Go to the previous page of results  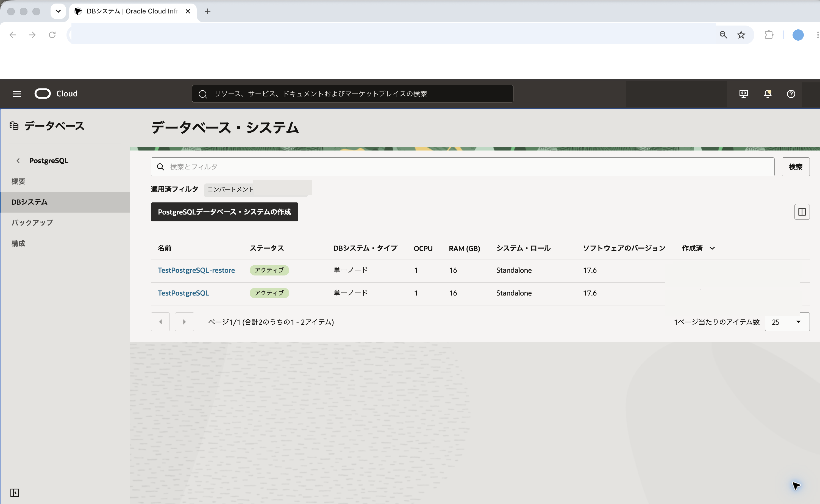160,322
